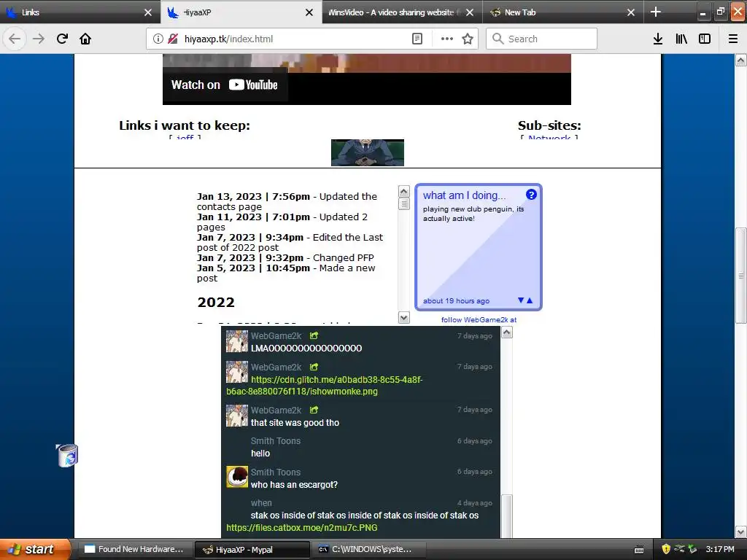Open the Windows Start menu
Screen dimensions: 747x560
coord(34,549)
